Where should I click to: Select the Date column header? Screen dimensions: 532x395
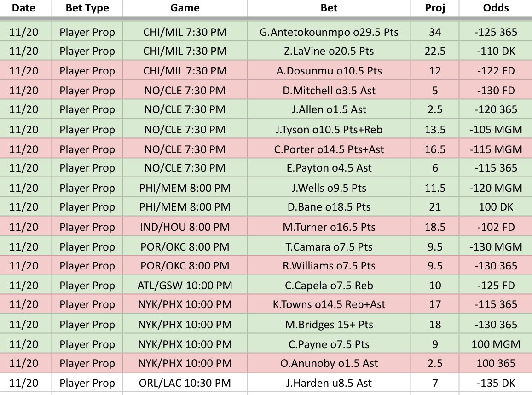(23, 8)
